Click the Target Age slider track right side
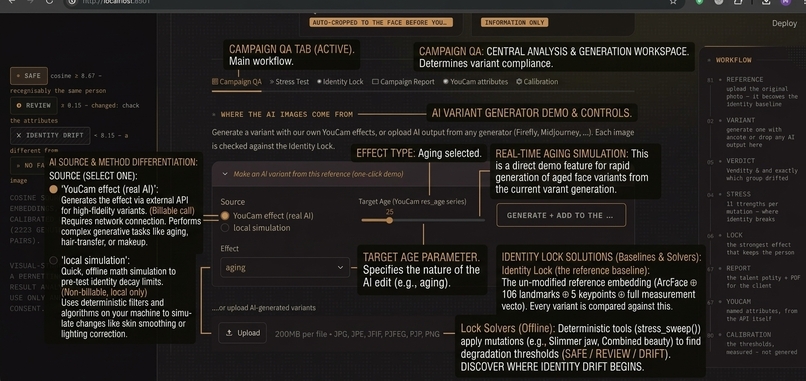 pos(437,220)
